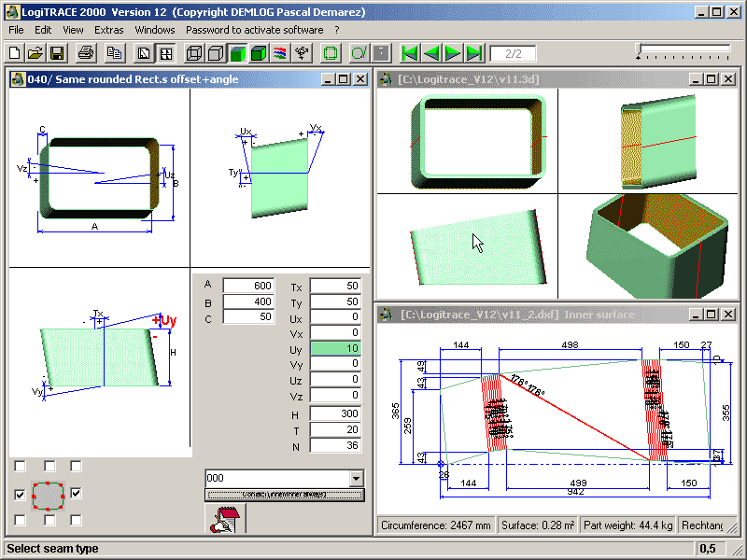Click the 3D axes rotation toolbar icon
This screenshot has height=560, width=747.
point(302,53)
